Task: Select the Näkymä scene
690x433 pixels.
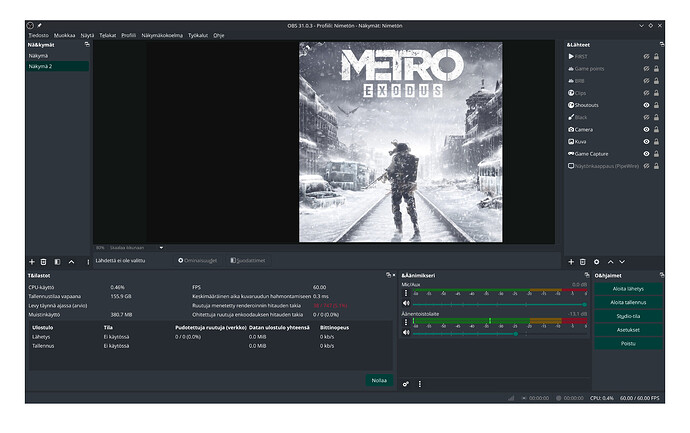Action: pos(57,56)
